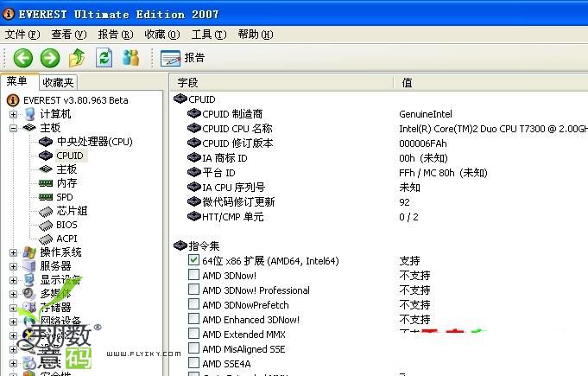This screenshot has width=588, height=376.
Task: Select the 微代码修订更新 row
Action: click(238, 202)
